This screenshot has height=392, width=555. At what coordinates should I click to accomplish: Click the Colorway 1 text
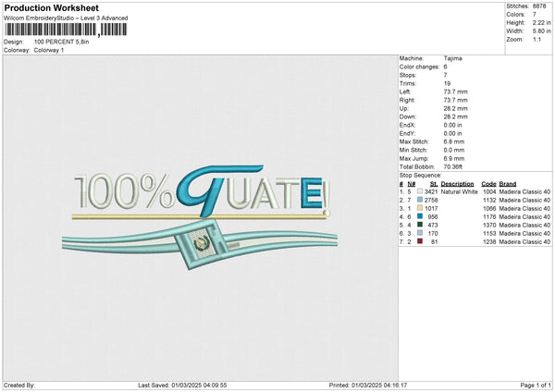tap(50, 49)
